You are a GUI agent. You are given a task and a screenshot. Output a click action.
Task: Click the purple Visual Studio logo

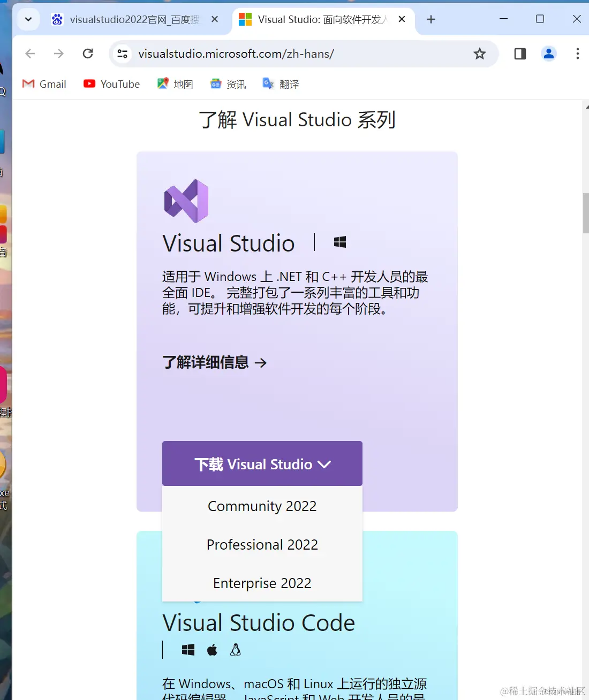pos(186,201)
